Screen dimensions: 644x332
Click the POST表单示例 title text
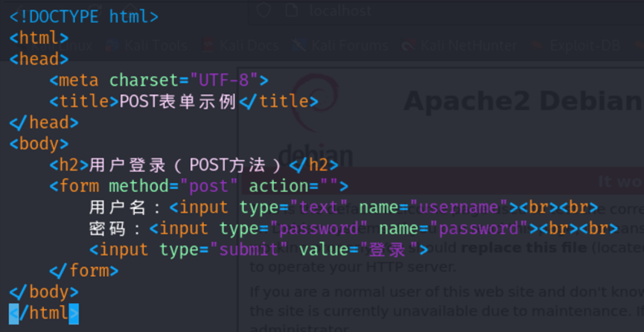[x=177, y=101]
